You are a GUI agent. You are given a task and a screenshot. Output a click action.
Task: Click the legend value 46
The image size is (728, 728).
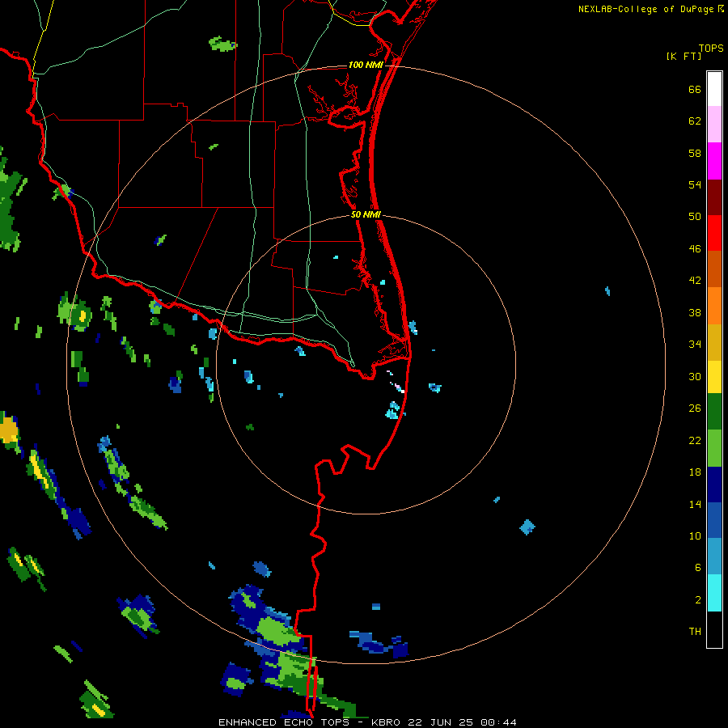click(695, 249)
